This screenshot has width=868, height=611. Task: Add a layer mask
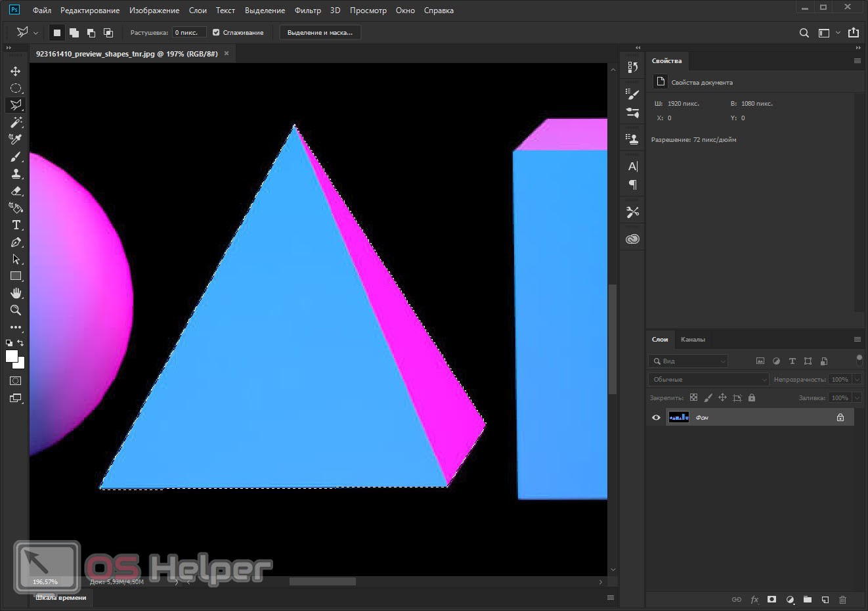tap(772, 599)
